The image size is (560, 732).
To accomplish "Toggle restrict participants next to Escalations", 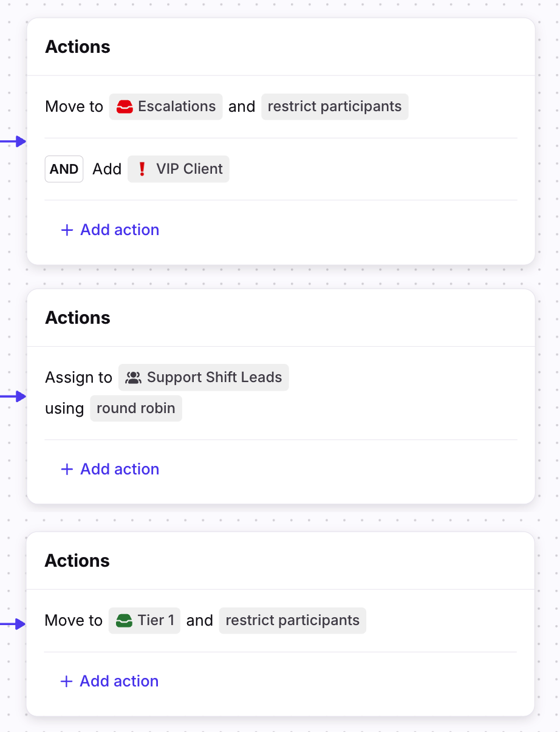I will tap(335, 107).
